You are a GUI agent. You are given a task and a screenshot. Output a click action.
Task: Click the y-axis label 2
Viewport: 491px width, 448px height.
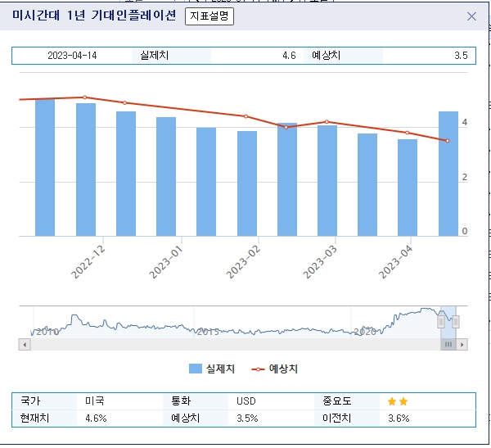click(x=464, y=177)
